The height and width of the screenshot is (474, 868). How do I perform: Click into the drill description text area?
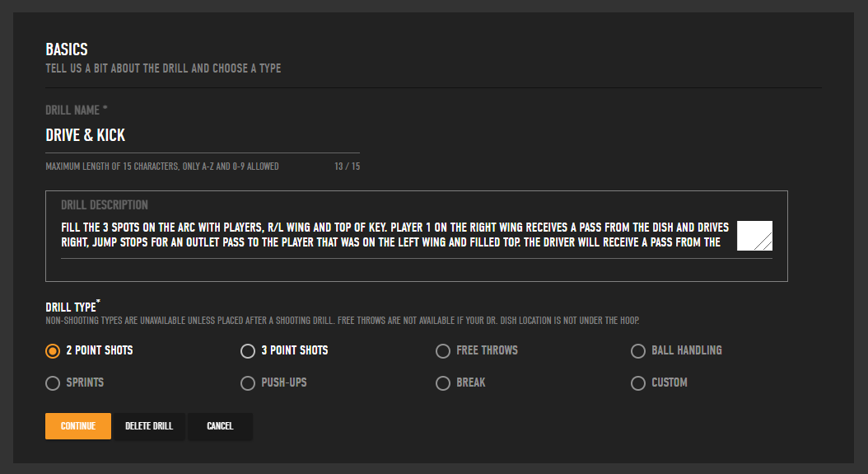pos(395,235)
